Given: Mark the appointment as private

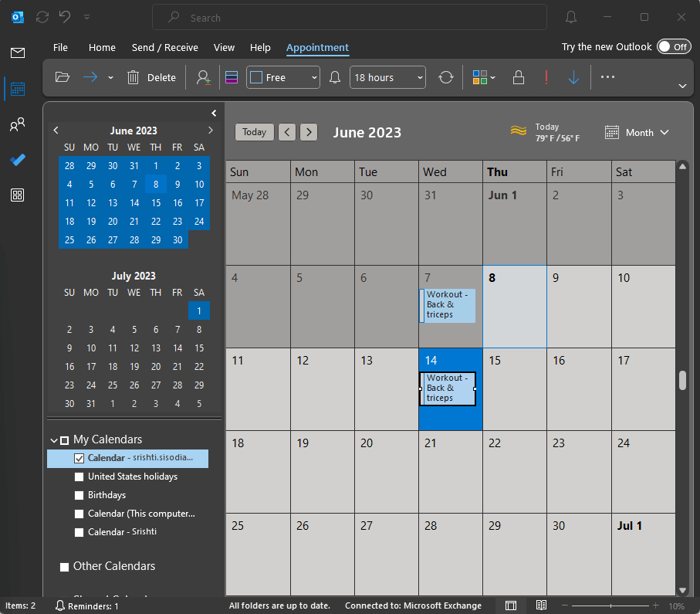Looking at the screenshot, I should coord(518,77).
